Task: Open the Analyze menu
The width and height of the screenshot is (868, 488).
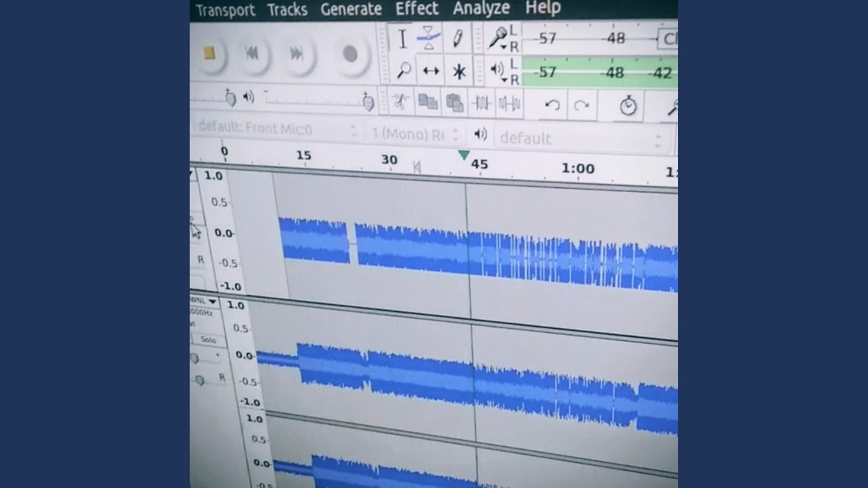Action: [481, 8]
